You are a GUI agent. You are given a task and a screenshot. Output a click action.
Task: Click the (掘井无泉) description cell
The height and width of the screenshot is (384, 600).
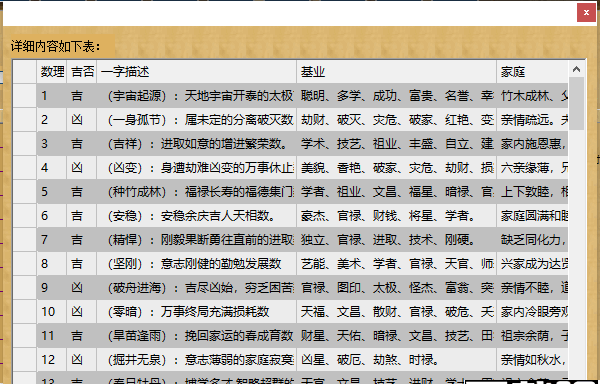[x=197, y=360]
